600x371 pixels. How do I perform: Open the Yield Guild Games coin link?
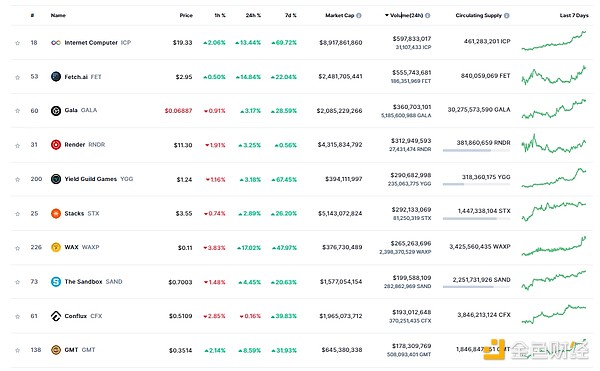pos(91,179)
